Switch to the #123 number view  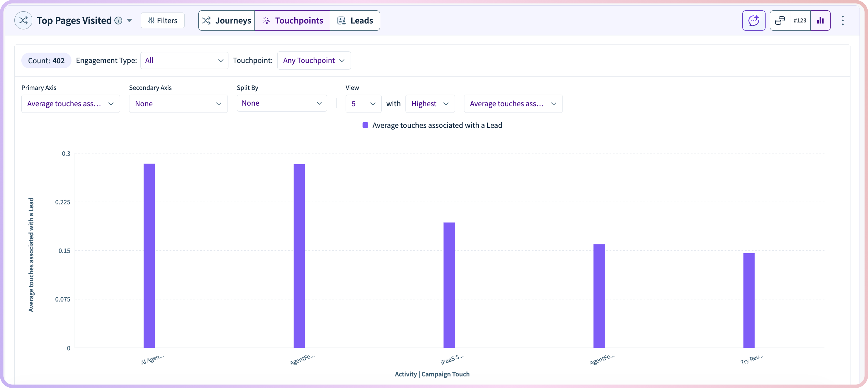click(x=800, y=21)
